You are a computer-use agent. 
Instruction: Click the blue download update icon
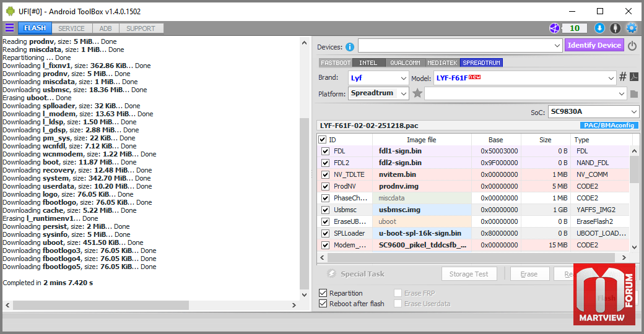[x=599, y=28]
